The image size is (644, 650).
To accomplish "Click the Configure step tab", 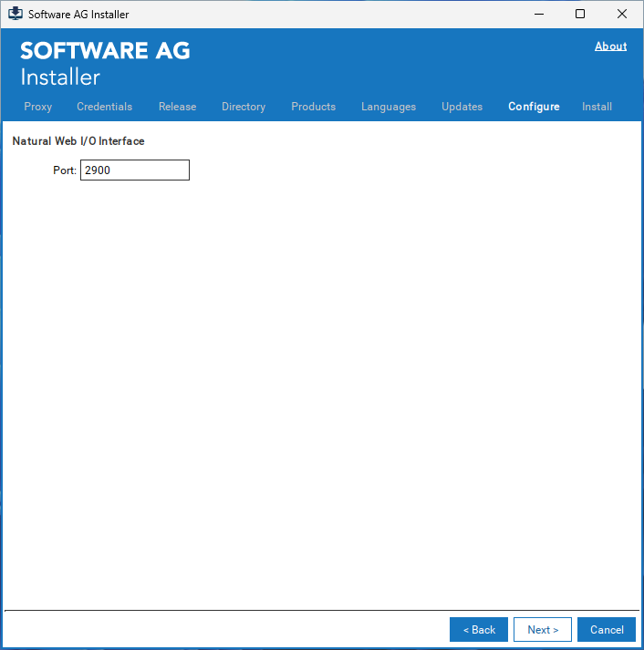I will point(535,107).
